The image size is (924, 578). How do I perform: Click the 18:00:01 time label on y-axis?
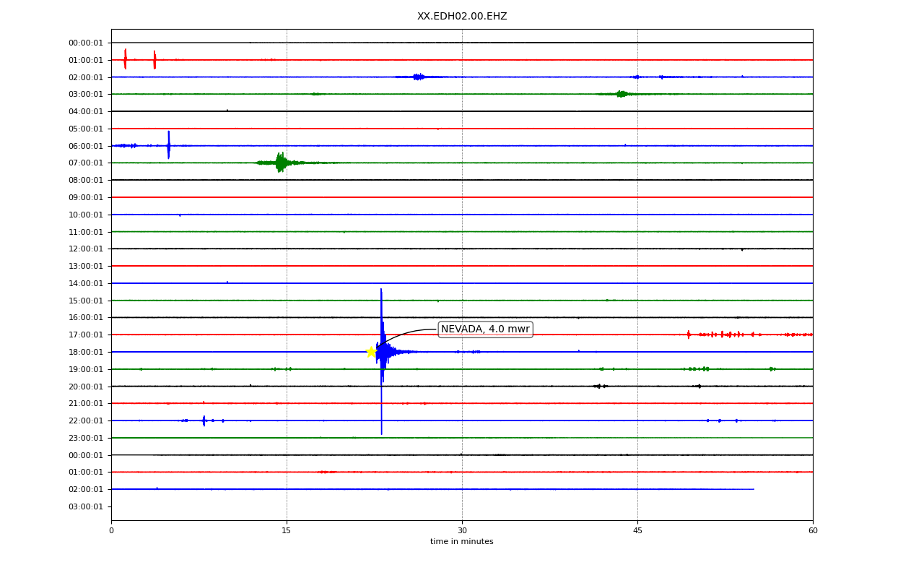coord(86,352)
